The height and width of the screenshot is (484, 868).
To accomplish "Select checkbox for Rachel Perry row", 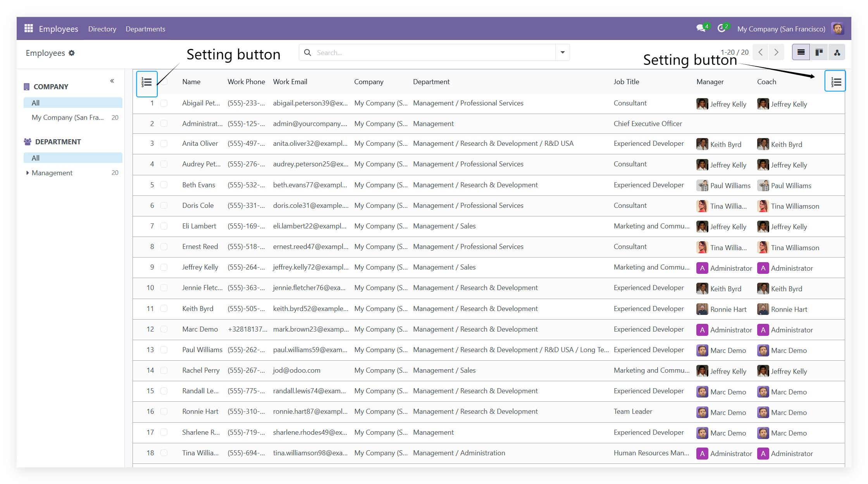I will 164,370.
